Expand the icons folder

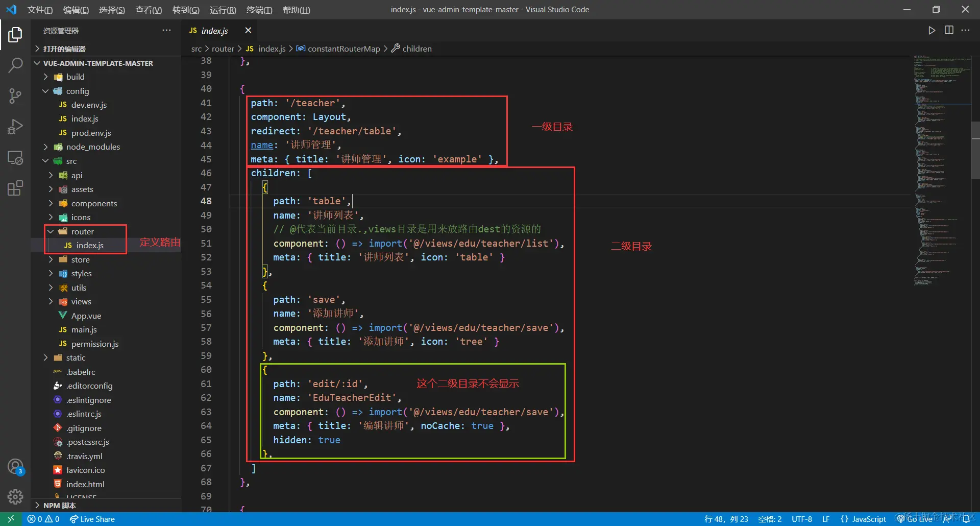[106, 217]
